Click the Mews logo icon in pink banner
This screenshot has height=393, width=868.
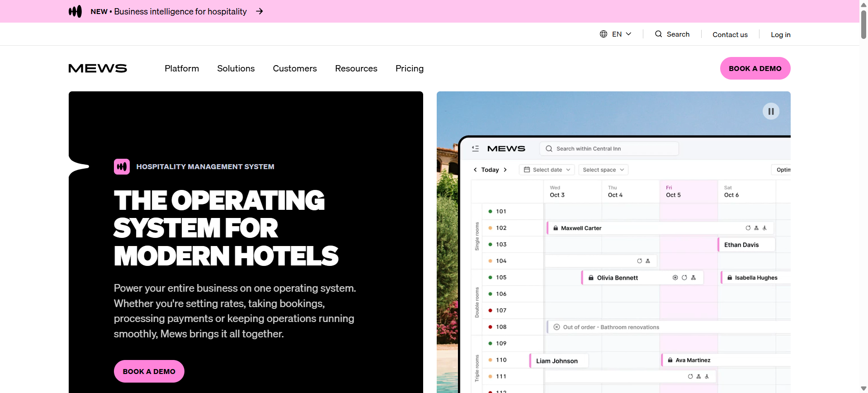tap(75, 11)
